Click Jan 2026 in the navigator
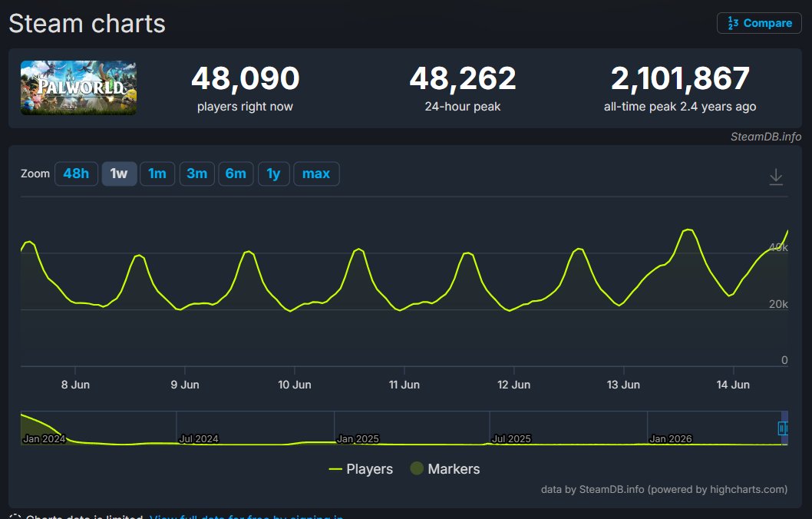This screenshot has width=812, height=519. pos(671,438)
